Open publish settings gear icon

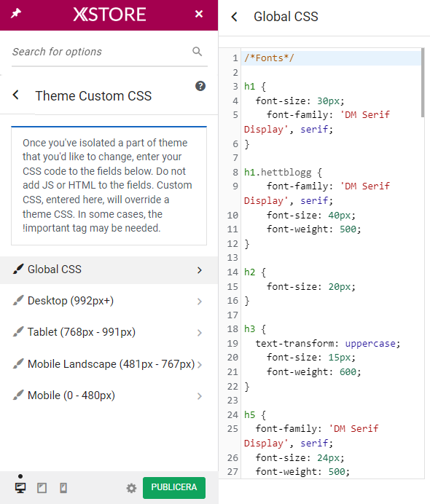coord(131,488)
